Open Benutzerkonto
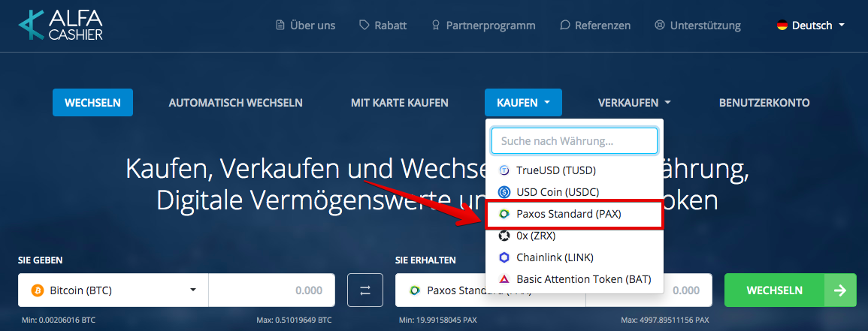The image size is (868, 331). point(764,103)
